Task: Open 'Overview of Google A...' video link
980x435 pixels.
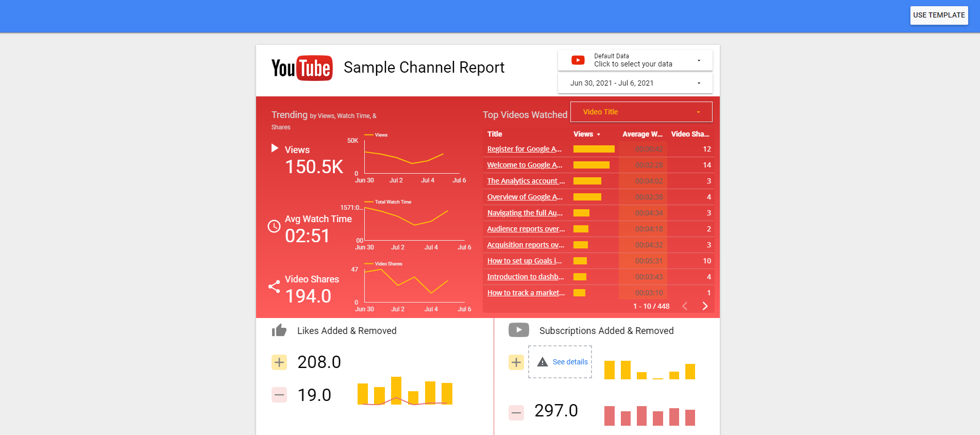Action: pyautogui.click(x=525, y=197)
